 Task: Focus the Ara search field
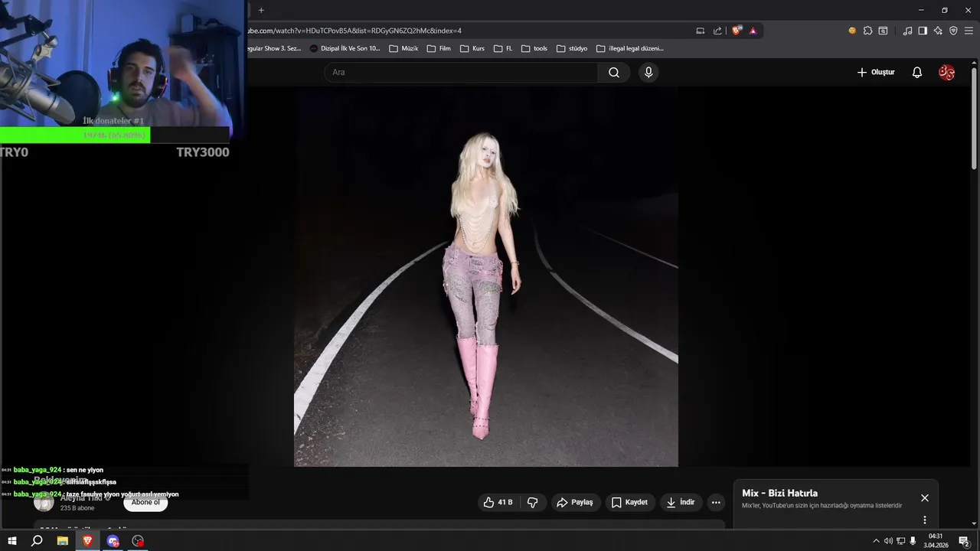point(461,73)
